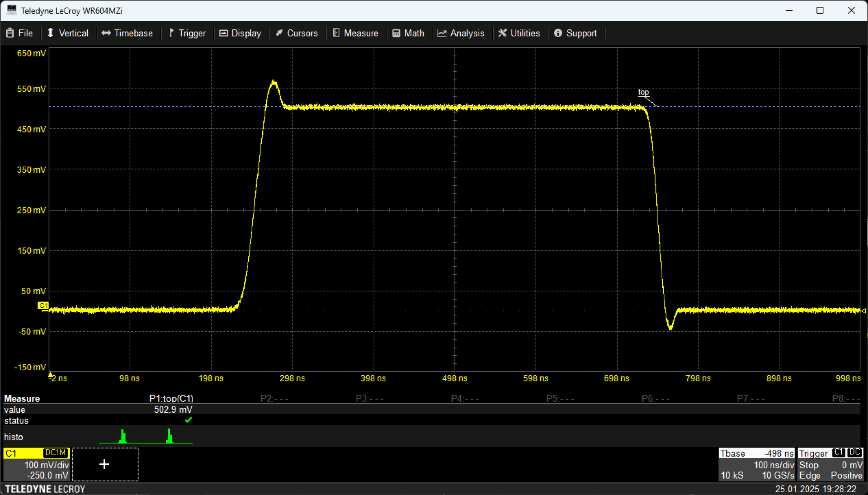Click the green status checkmark for P1
Viewport: 868px width, 495px height.
189,420
